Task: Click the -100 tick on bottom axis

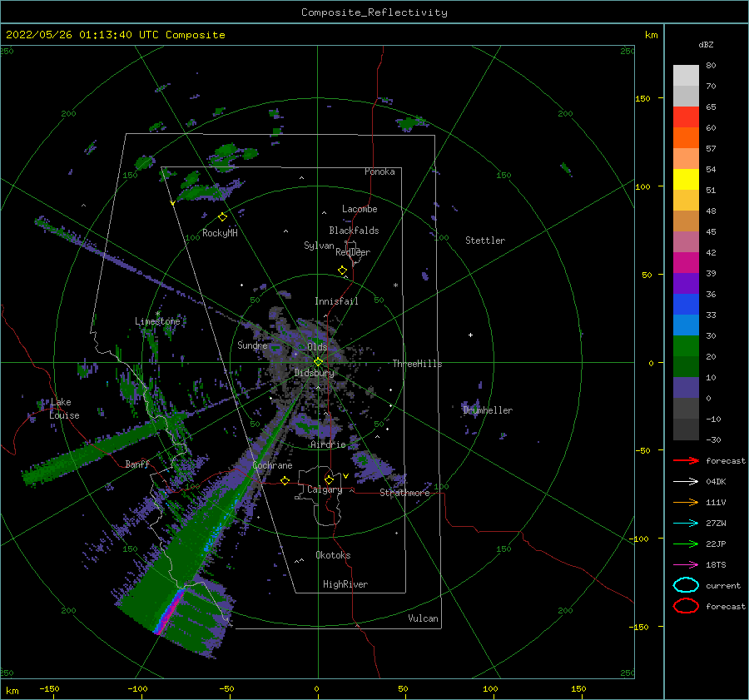Action: (x=137, y=688)
